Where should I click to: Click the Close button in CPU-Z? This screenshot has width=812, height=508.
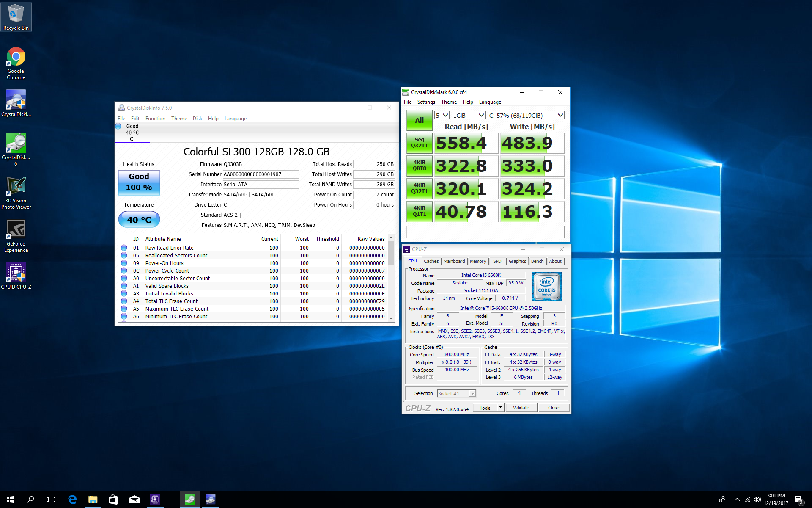tap(554, 408)
